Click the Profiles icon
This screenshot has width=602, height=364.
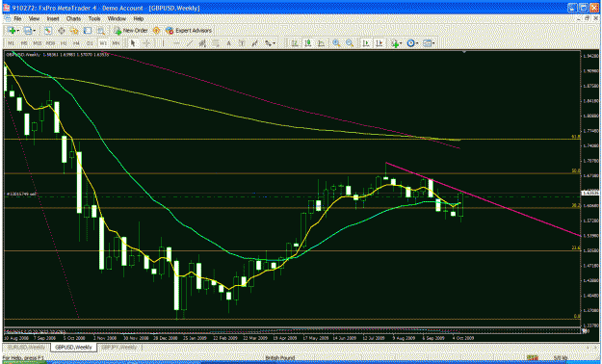28,31
